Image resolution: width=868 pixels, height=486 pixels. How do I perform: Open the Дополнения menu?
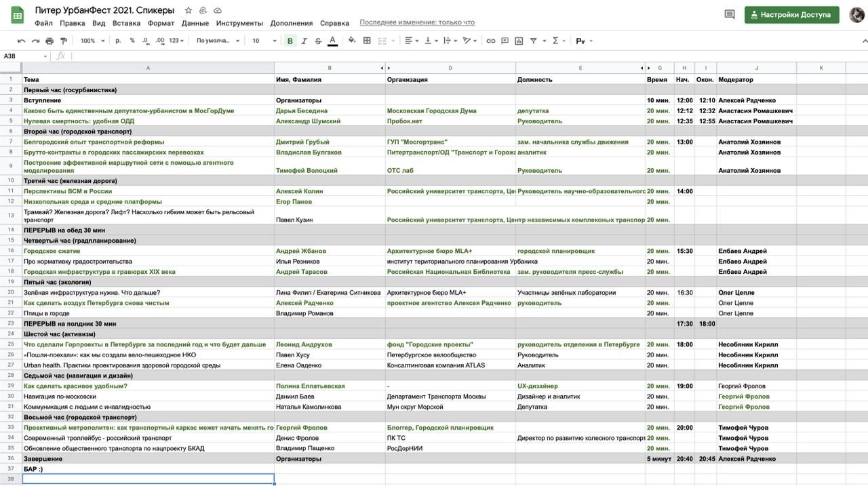coord(292,23)
